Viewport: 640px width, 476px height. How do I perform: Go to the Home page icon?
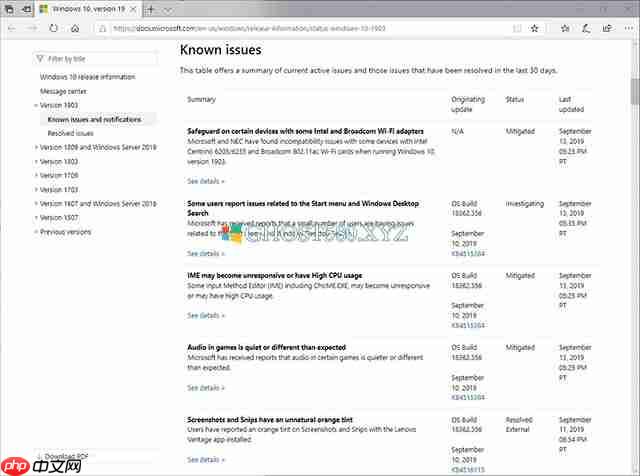click(75, 28)
